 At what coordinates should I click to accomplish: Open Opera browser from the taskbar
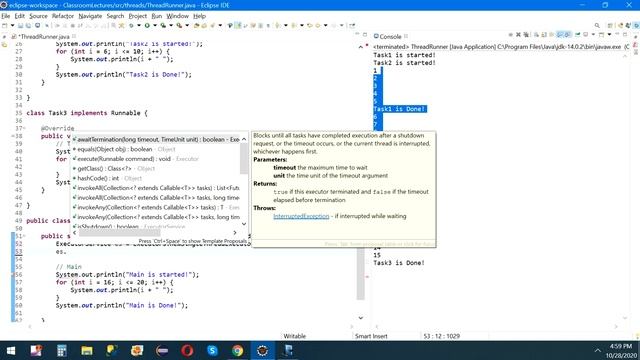(187, 351)
